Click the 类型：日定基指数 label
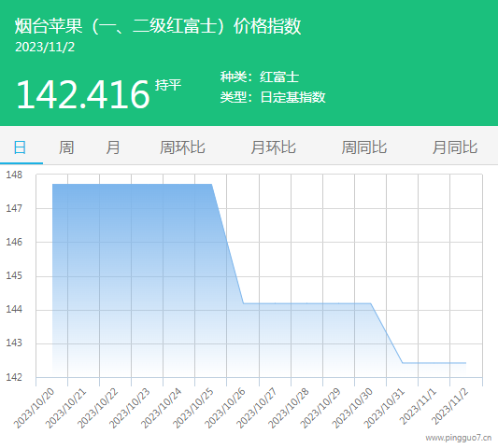This screenshot has height=448, width=498. 273,97
